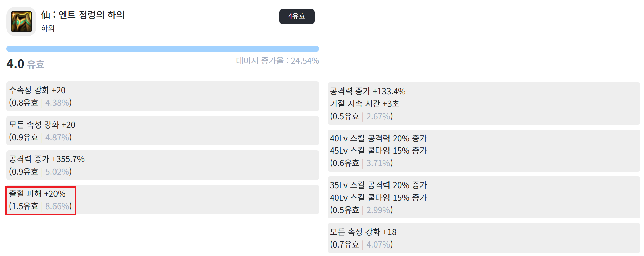Image resolution: width=644 pixels, height=256 pixels.
Task: Click the 하의 item type label
Action: pos(48,28)
